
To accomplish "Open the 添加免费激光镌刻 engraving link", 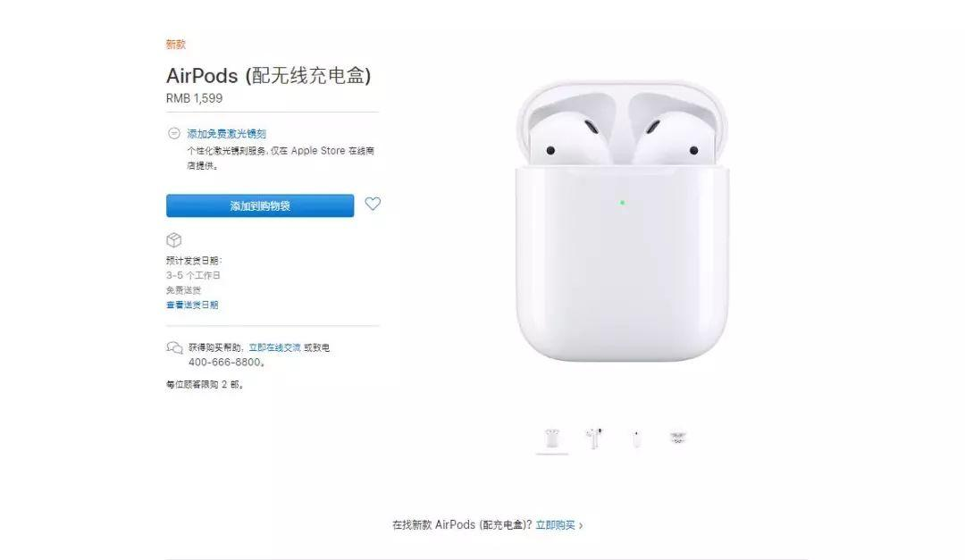I will (x=226, y=134).
